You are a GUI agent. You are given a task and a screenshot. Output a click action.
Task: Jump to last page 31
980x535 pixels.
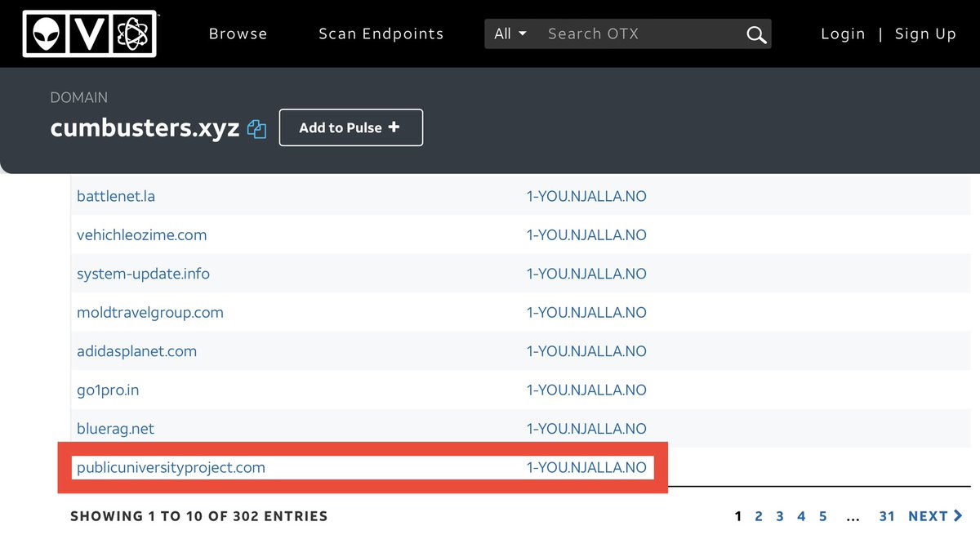887,516
